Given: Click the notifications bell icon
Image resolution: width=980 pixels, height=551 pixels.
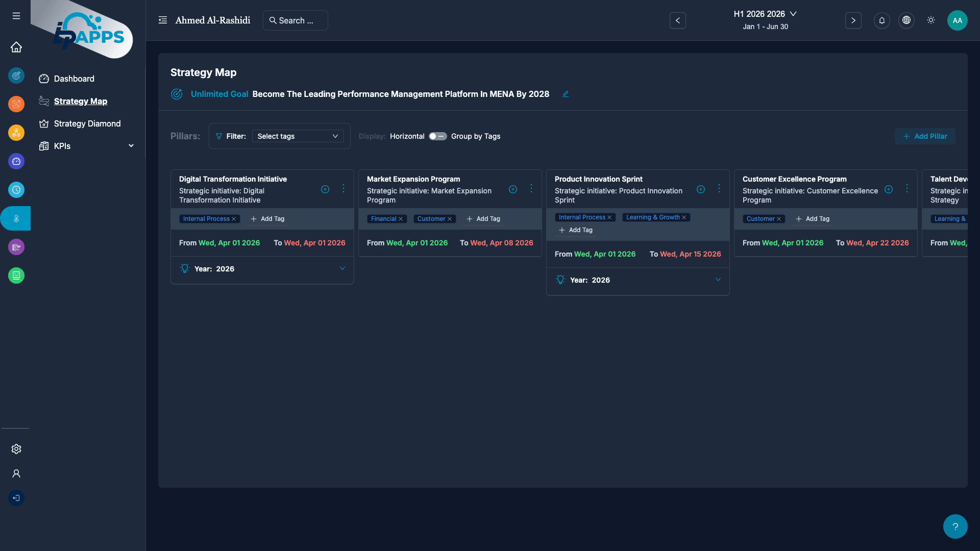Looking at the screenshot, I should point(881,20).
